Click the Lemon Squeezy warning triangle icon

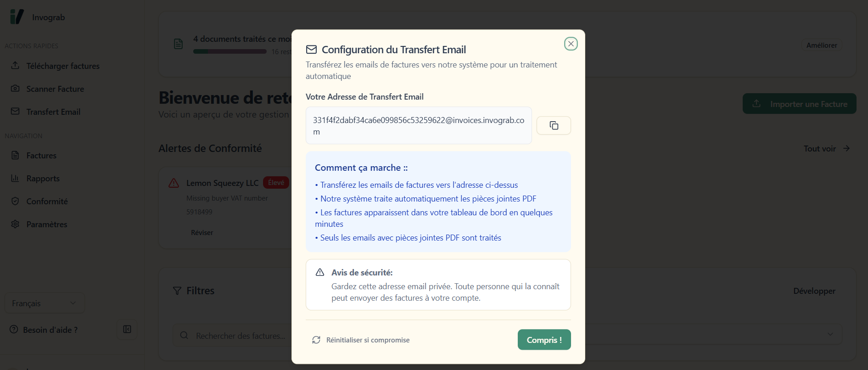pyautogui.click(x=174, y=183)
